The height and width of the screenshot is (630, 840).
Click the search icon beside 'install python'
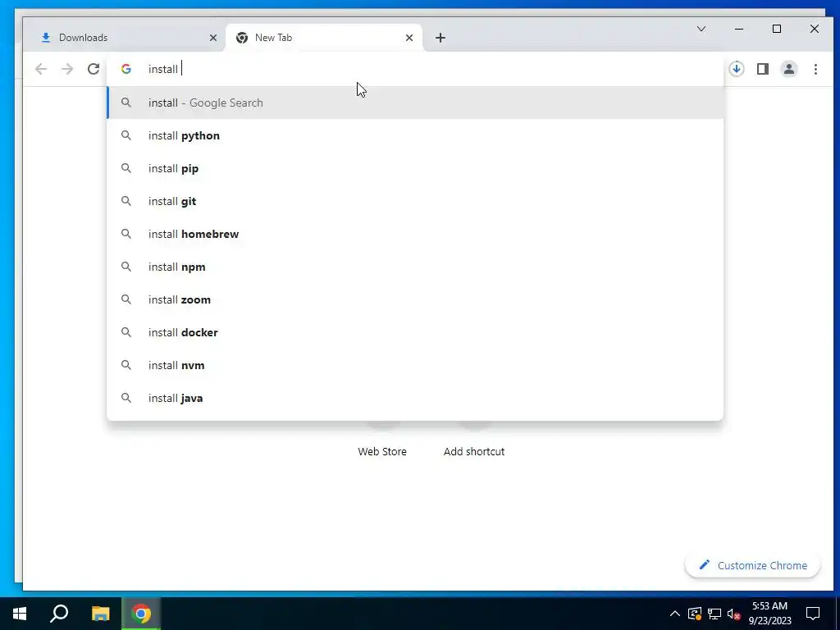coord(126,135)
